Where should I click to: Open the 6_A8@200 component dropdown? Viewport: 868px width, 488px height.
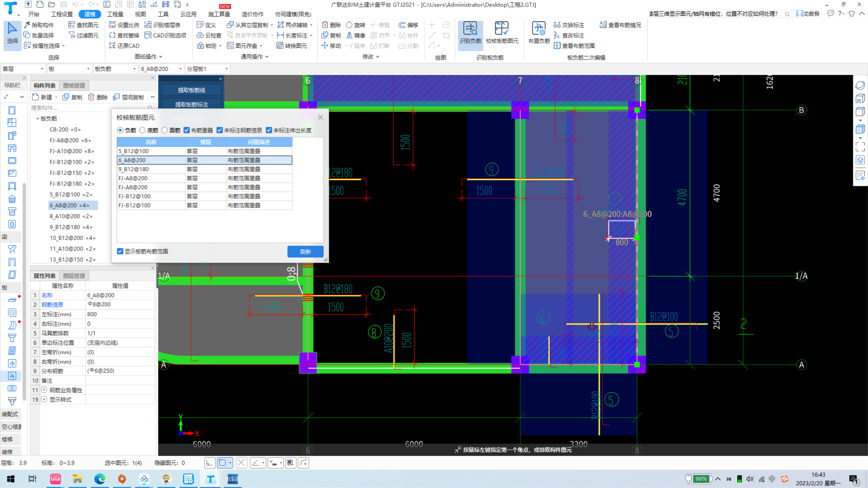[161, 69]
